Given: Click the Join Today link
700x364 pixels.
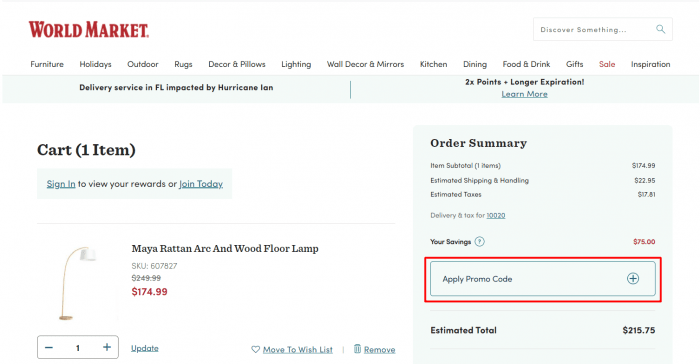Looking at the screenshot, I should pos(201,184).
